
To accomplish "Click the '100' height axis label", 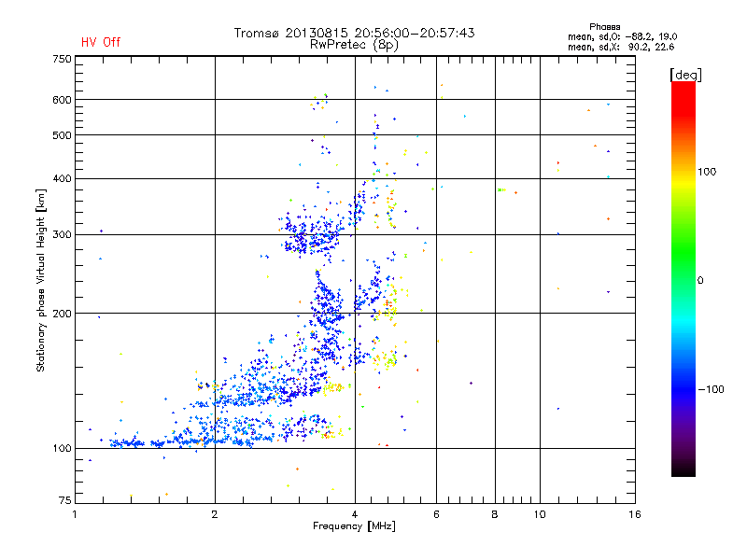I will coord(62,449).
